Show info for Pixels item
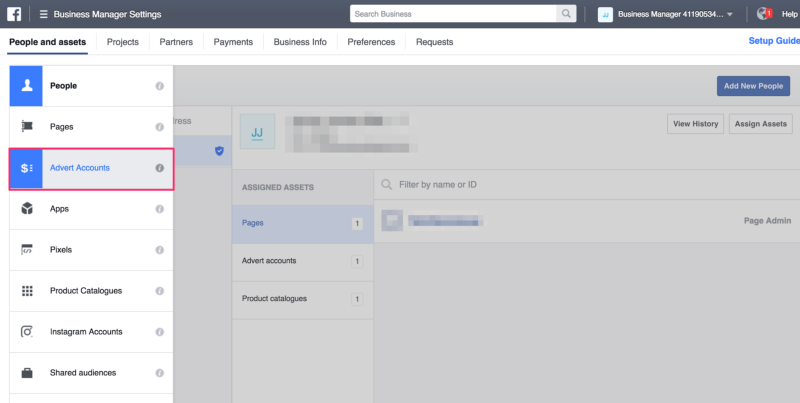The image size is (800, 403). pos(160,250)
